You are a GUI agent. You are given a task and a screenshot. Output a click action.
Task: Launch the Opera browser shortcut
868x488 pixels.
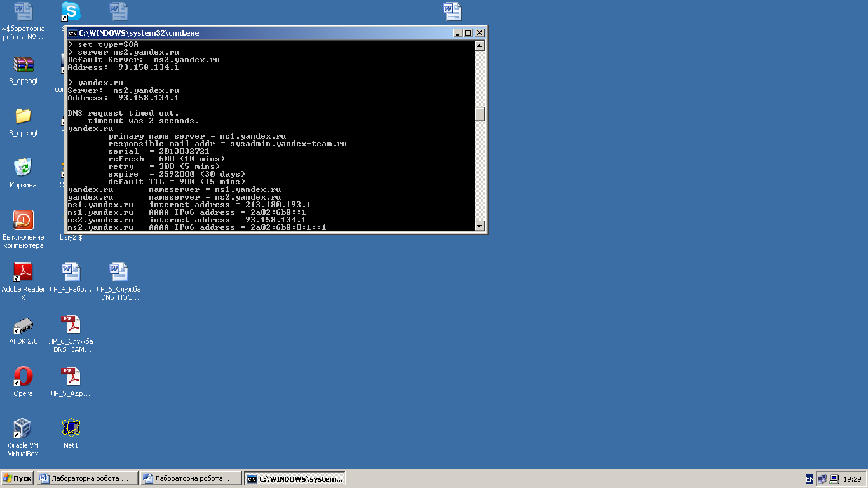tap(24, 376)
